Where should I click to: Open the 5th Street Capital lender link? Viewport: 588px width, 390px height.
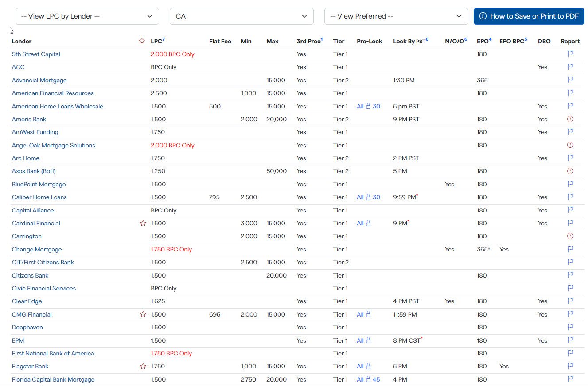tap(36, 54)
